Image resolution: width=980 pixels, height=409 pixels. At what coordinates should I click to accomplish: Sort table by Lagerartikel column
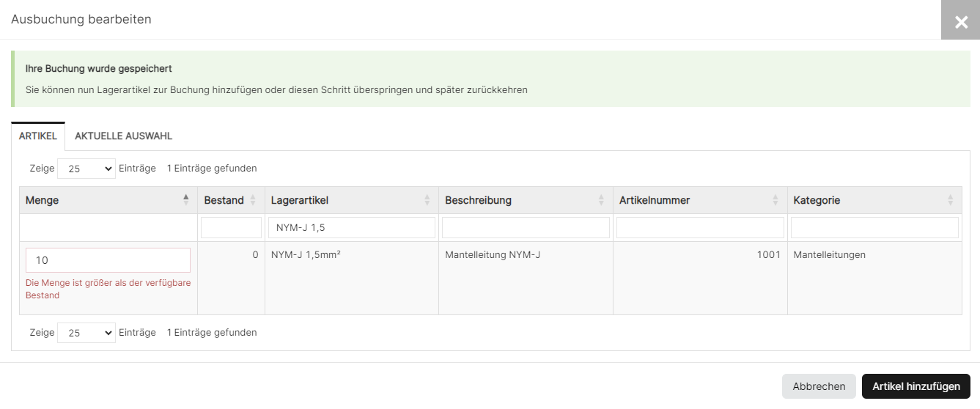tap(351, 200)
